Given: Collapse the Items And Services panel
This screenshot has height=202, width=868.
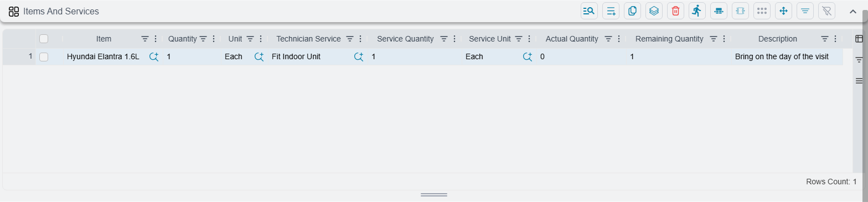Looking at the screenshot, I should tap(853, 11).
